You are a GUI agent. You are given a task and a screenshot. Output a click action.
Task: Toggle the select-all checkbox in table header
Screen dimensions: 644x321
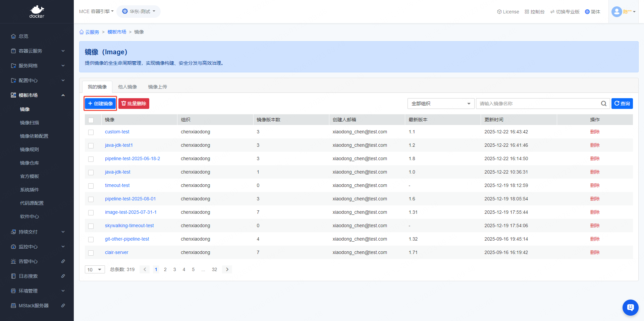(x=91, y=120)
